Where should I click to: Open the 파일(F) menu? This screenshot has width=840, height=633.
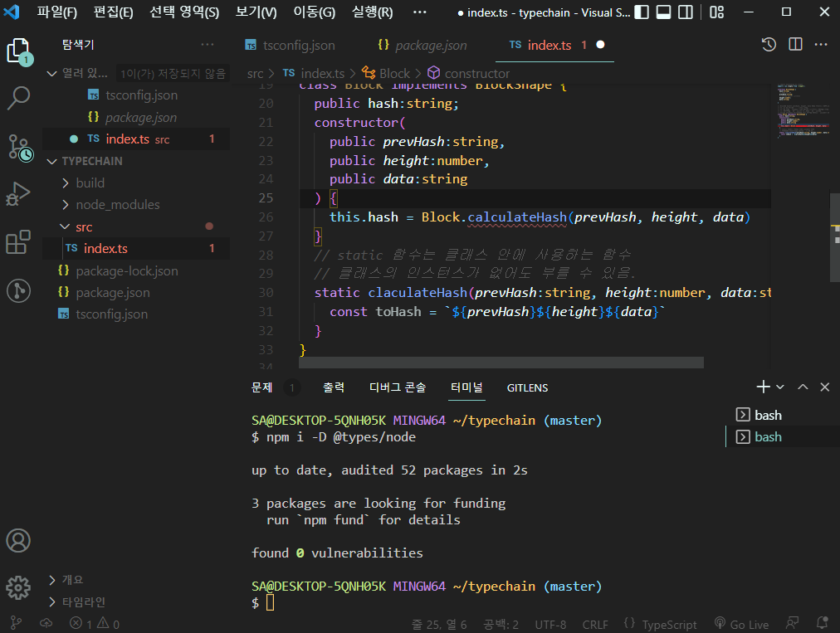point(56,12)
